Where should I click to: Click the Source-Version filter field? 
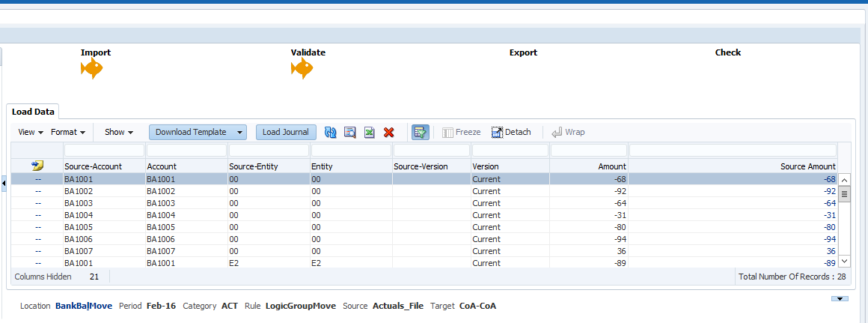(431, 150)
